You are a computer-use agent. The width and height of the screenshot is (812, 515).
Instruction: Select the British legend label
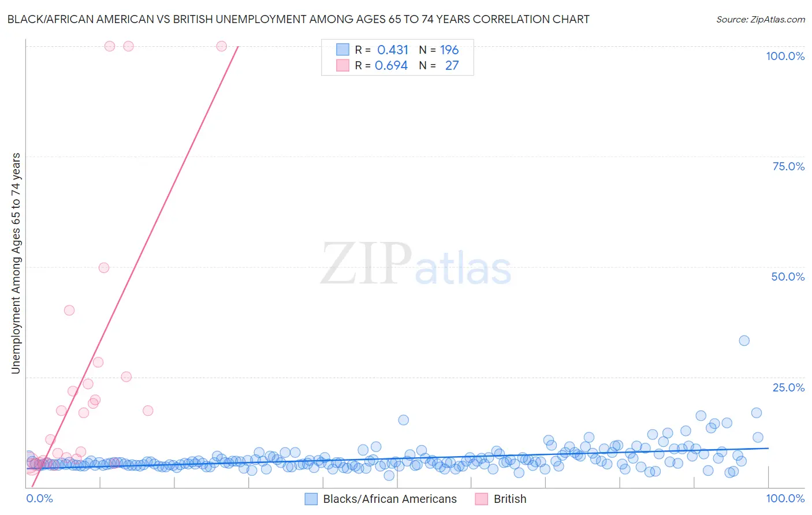(x=510, y=499)
